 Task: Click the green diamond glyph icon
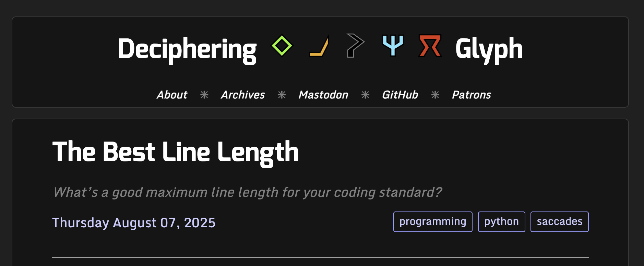tap(282, 46)
